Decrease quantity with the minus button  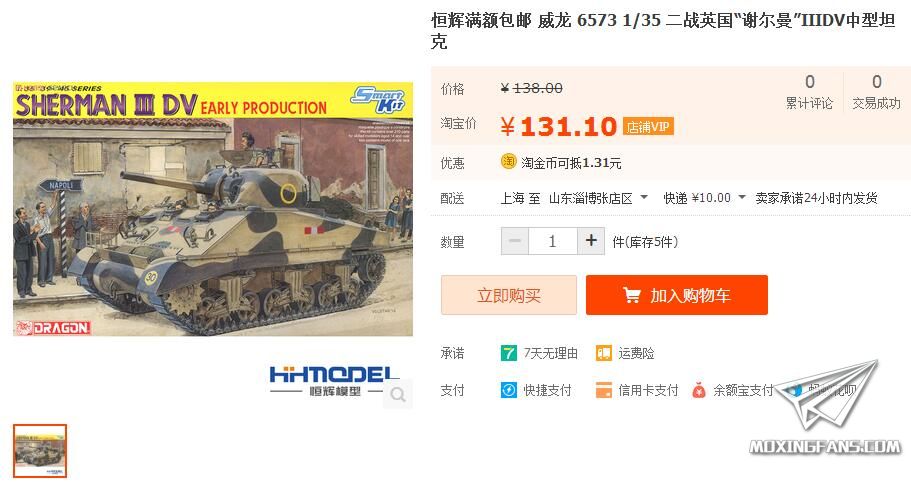click(515, 241)
